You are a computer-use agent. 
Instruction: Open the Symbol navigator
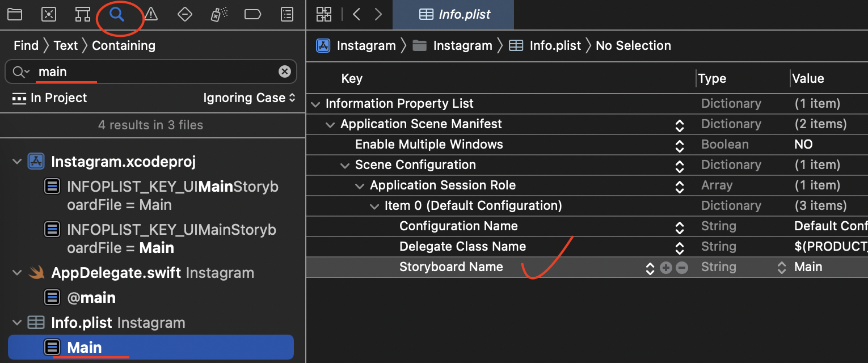[x=83, y=15]
